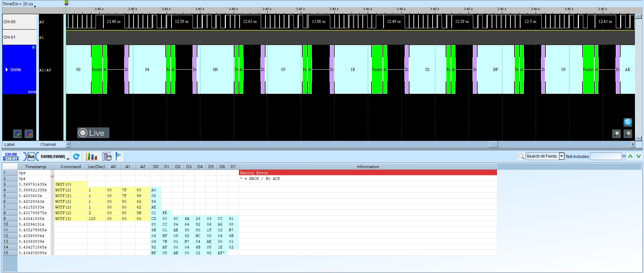Click the search magnifier icon
The image size is (644, 273).
point(521,156)
